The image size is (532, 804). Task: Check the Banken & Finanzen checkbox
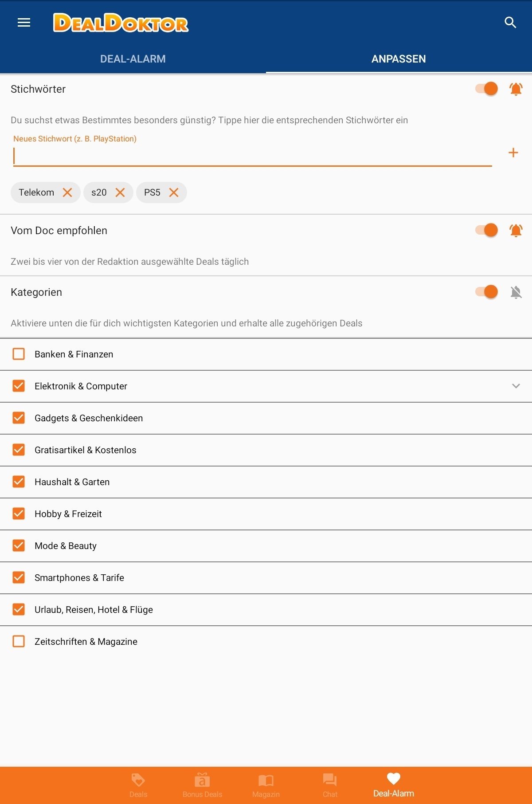[19, 354]
